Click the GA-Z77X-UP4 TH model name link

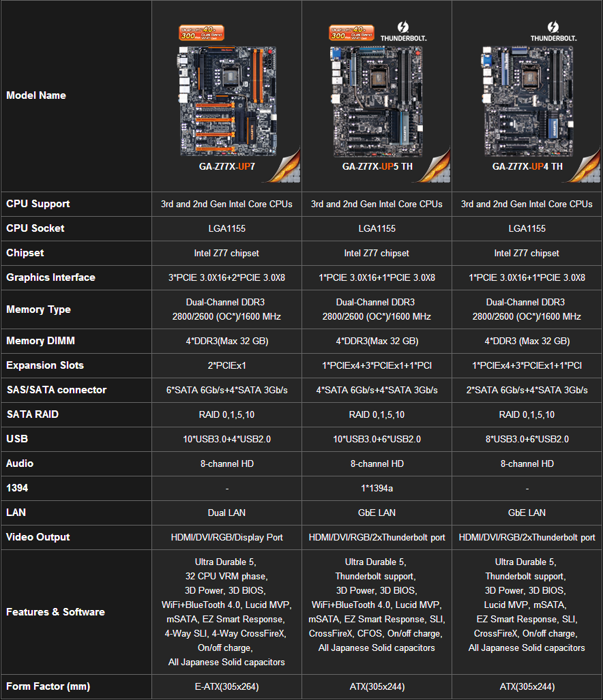click(527, 166)
